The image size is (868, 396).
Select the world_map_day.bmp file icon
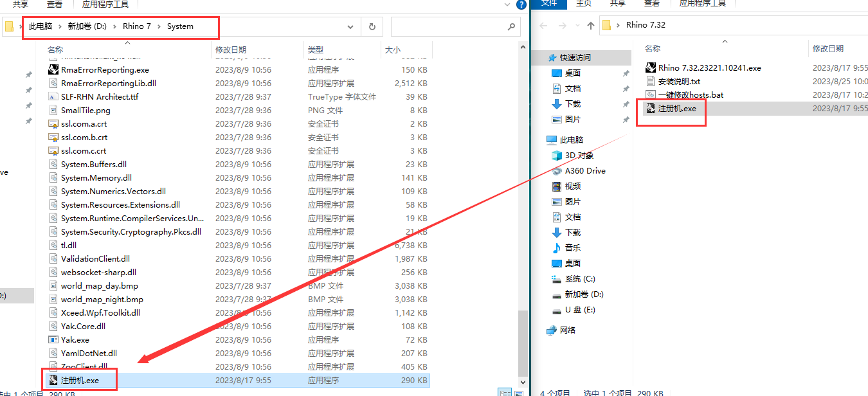pyautogui.click(x=53, y=285)
